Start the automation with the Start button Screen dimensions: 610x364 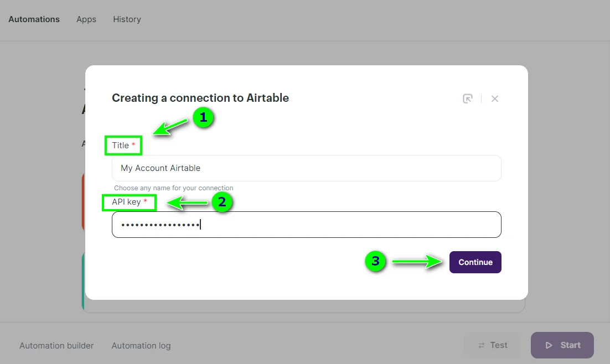click(562, 345)
